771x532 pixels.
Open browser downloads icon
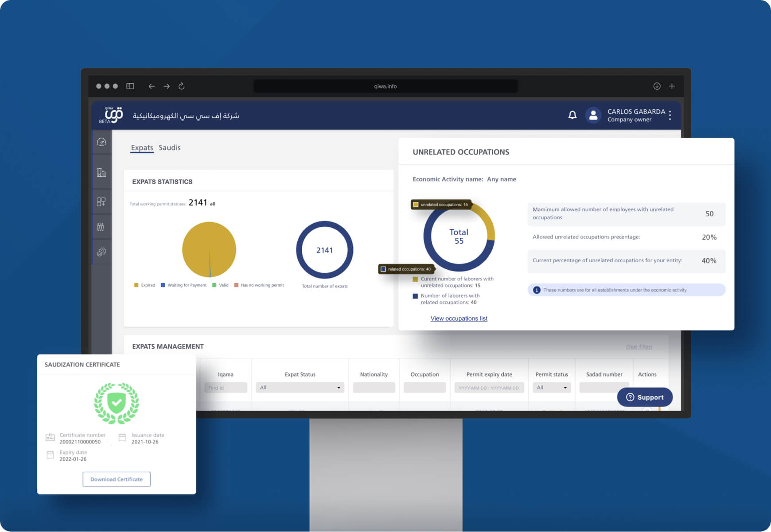point(657,86)
